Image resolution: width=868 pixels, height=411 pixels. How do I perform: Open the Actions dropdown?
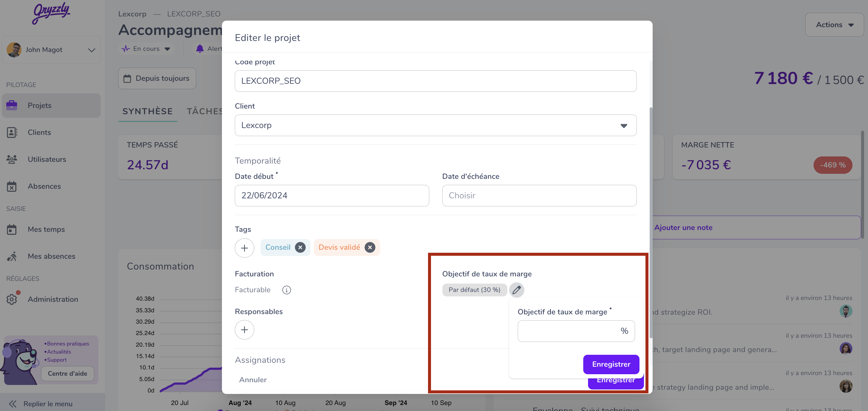pyautogui.click(x=834, y=25)
